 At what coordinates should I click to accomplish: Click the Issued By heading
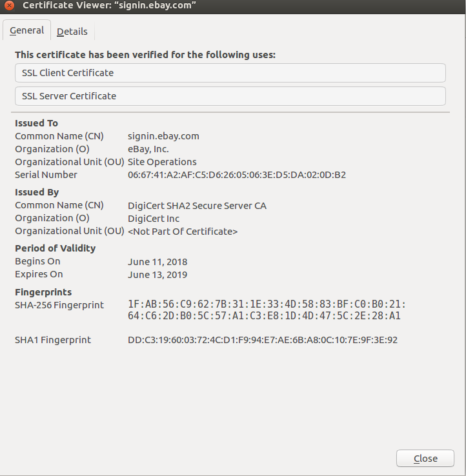(x=37, y=192)
